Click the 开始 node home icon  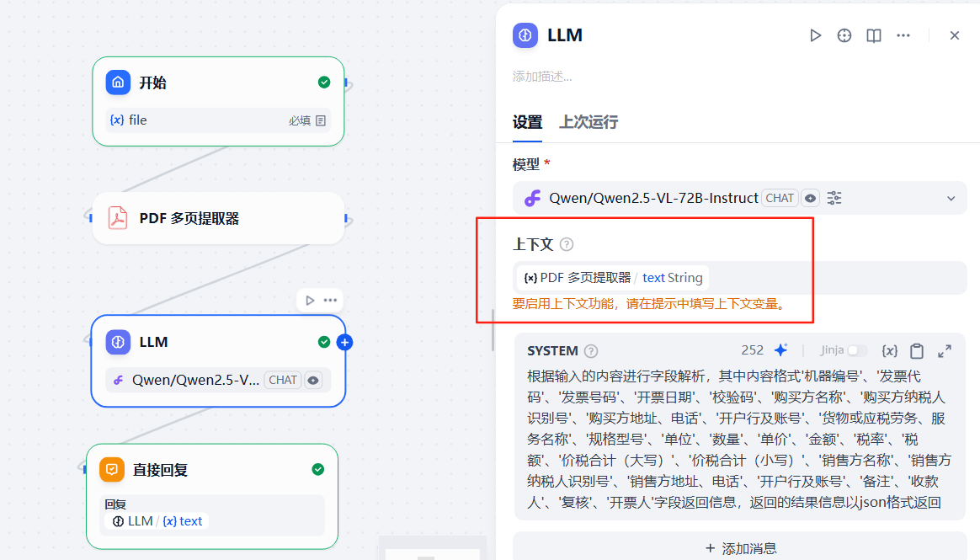coord(118,83)
